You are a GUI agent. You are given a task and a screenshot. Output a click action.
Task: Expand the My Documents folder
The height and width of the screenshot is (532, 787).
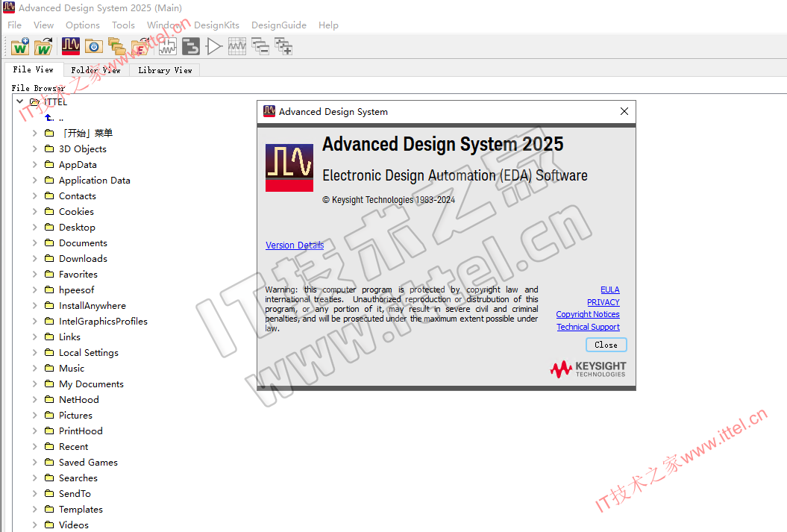[x=34, y=384]
